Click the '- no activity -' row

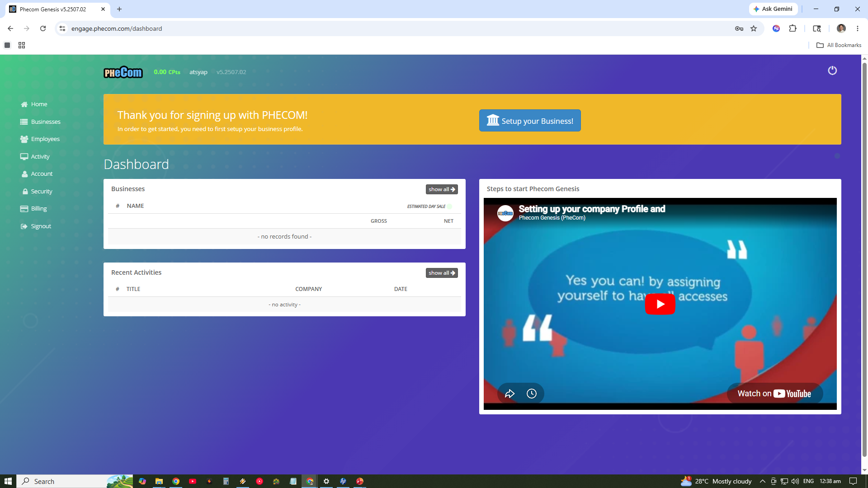[x=284, y=305]
